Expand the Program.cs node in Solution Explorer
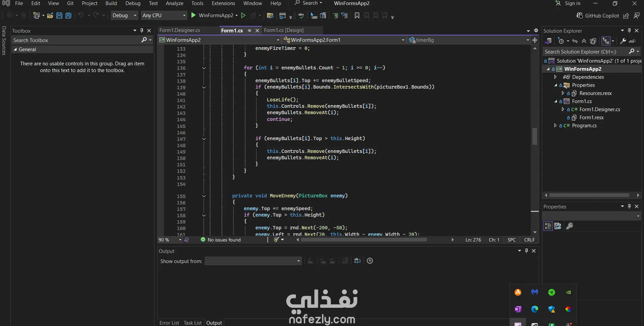644x326 pixels. [x=555, y=126]
